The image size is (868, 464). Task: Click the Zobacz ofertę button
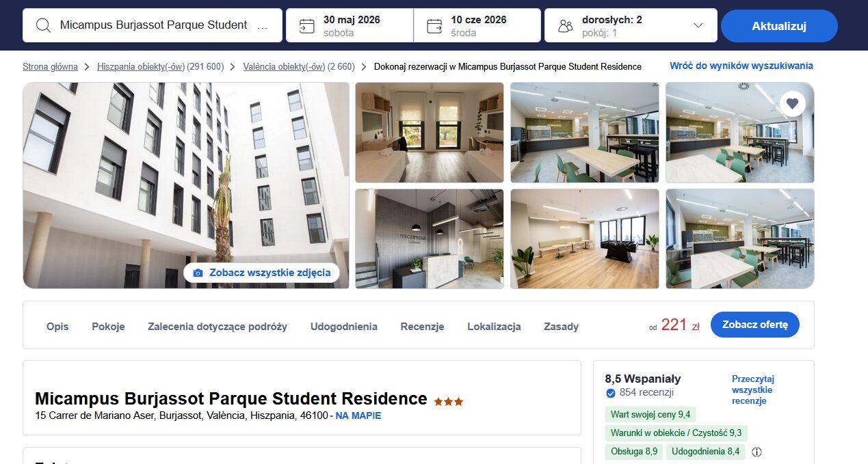click(755, 325)
